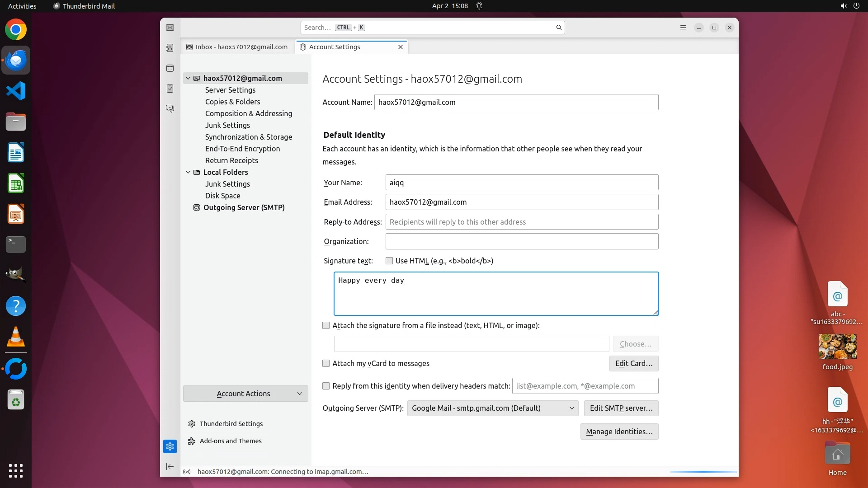Open the Thunderbird hamburger app menu

click(683, 28)
